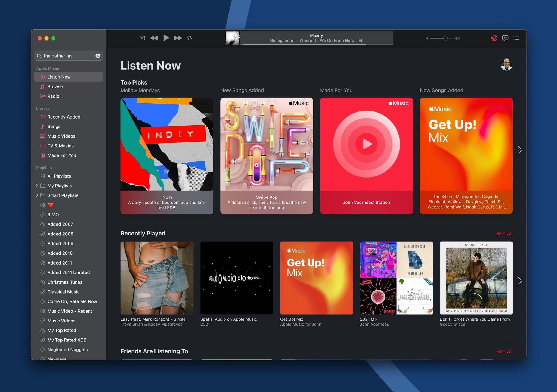Image resolution: width=557 pixels, height=392 pixels.
Task: Open Added 2010 playlist
Action: 69,253
